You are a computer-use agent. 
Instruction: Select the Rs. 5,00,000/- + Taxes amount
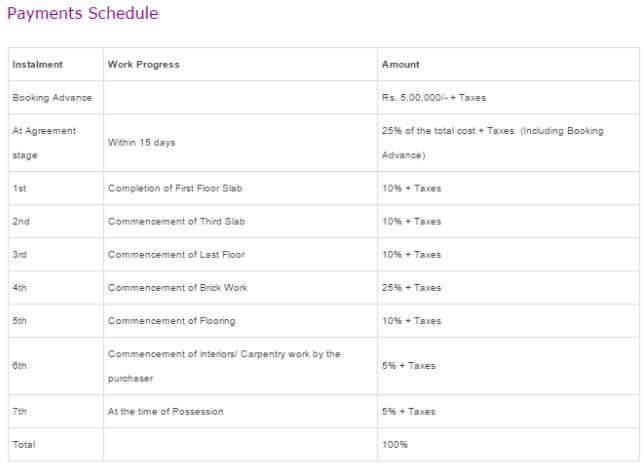click(433, 98)
